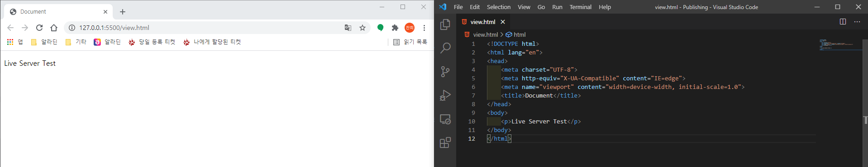View site information icon in address bar
The height and width of the screenshot is (167, 868).
click(72, 28)
